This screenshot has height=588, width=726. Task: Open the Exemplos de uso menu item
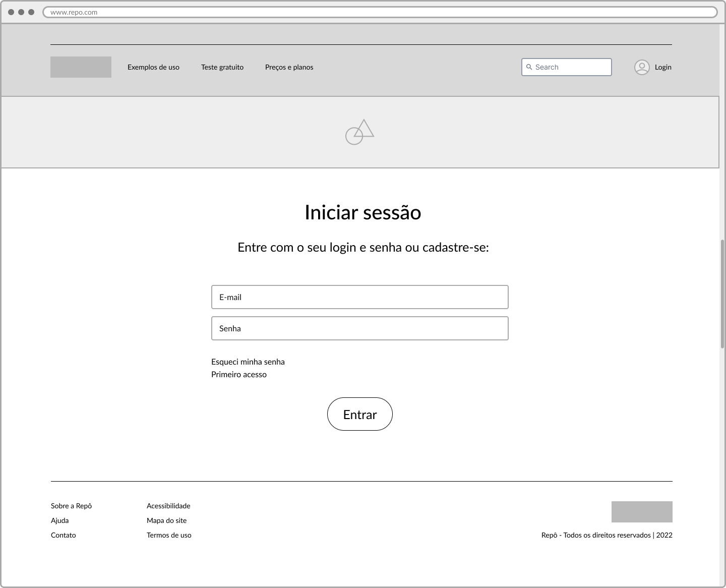click(x=153, y=67)
